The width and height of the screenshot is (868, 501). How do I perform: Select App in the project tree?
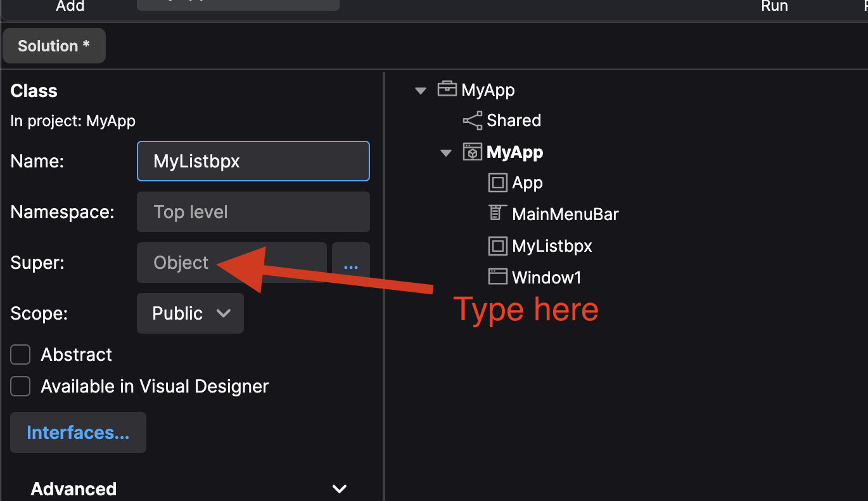pyautogui.click(x=527, y=183)
